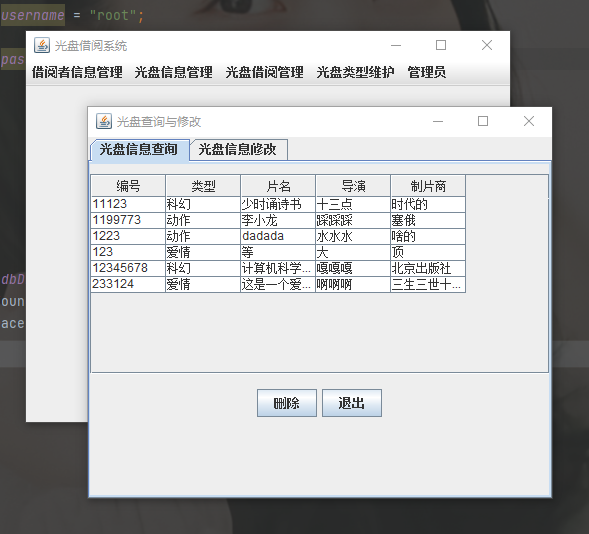The width and height of the screenshot is (589, 534).
Task: Select the row with 编号 12345678
Action: coord(278,268)
